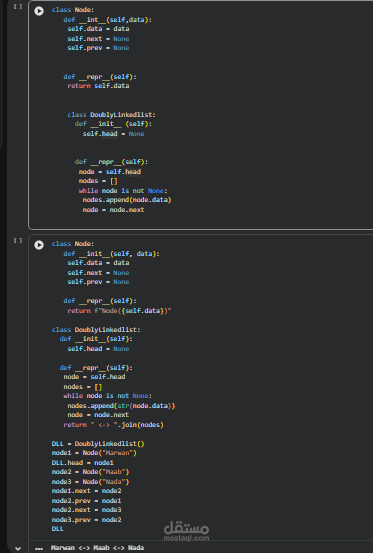The image size is (373, 553).
Task: Click the return " <-> ".join(nodes) line
Action: (x=114, y=425)
